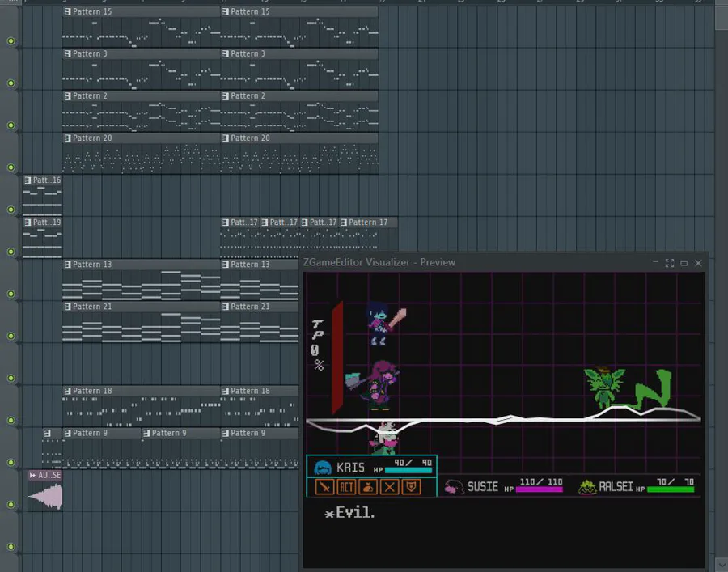The image size is (728, 572).
Task: Click the SUSIE name label
Action: 483,486
